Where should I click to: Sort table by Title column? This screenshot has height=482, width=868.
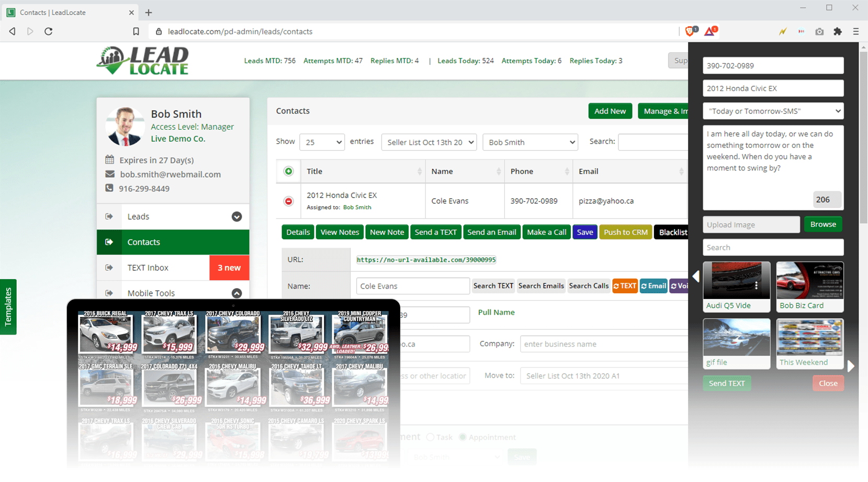click(363, 171)
